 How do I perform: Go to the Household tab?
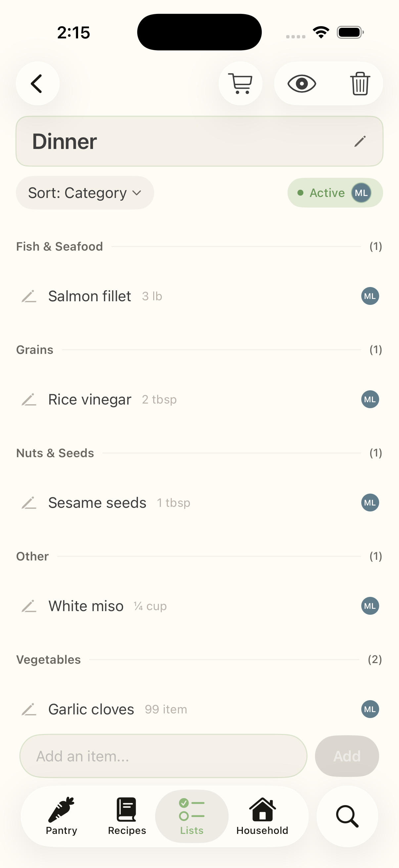262,816
